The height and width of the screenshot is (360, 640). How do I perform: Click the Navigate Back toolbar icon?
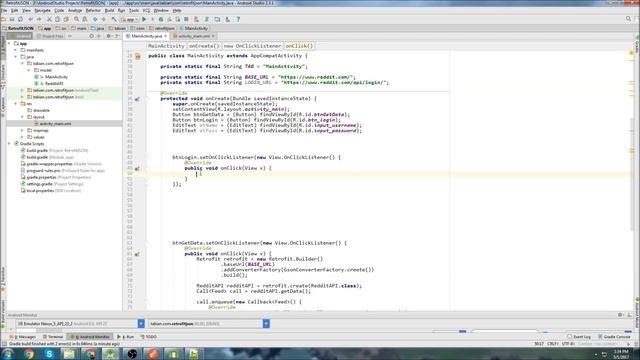click(x=95, y=19)
